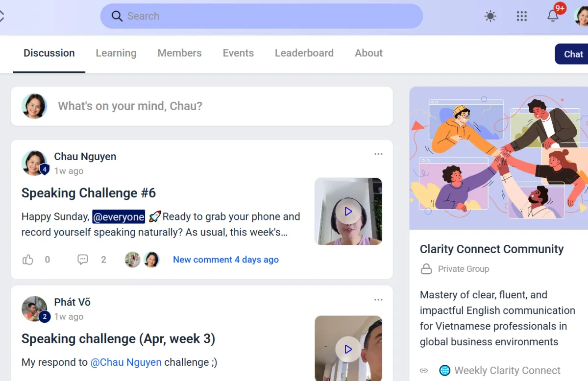This screenshot has height=381, width=588.
Task: Click the comment count 2 on Chau's post
Action: coord(103,260)
